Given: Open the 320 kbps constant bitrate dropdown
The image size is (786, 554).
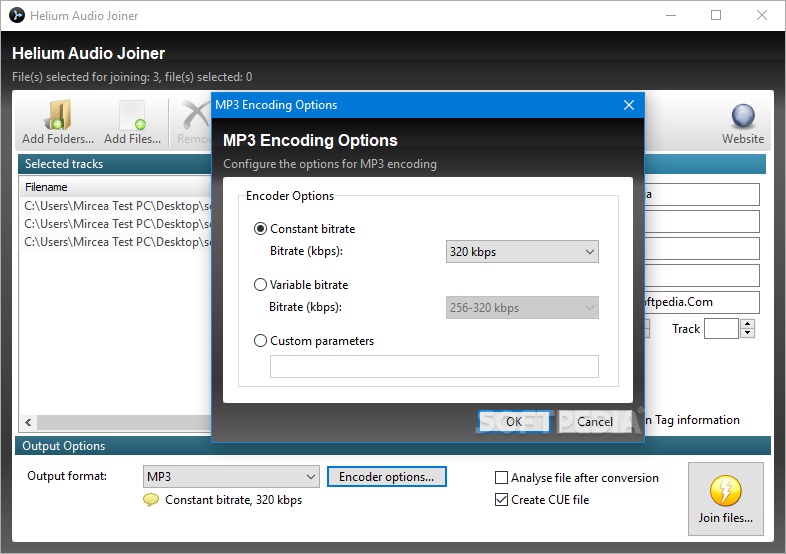Looking at the screenshot, I should (522, 252).
